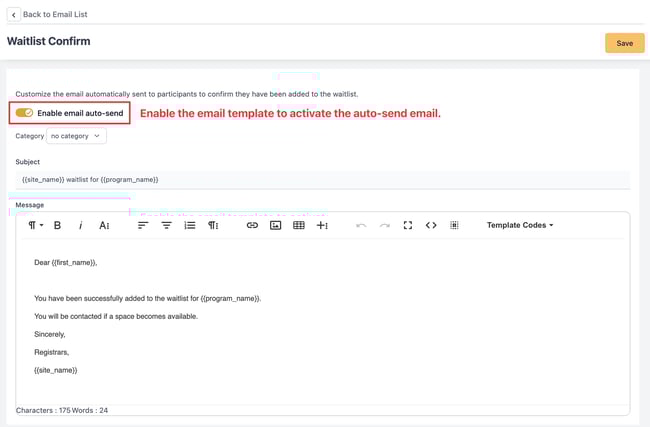Open paragraph style options
Screen dimensions: 650x427
point(213,225)
